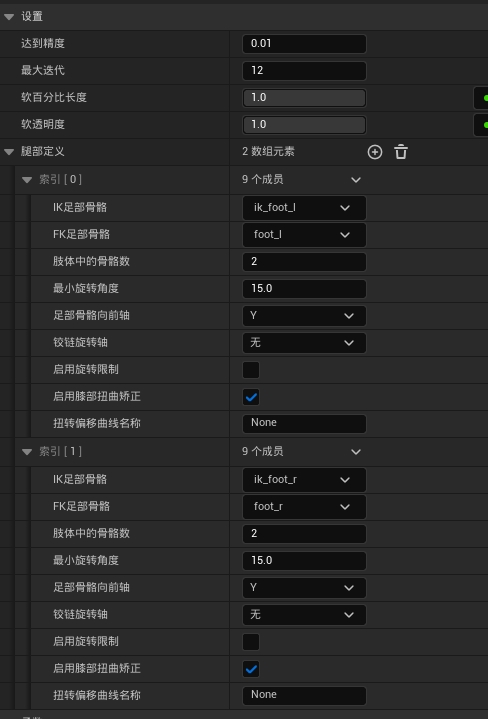Collapse 索引 [1] entry
Viewport: 488px width, 719px height.
point(27,452)
